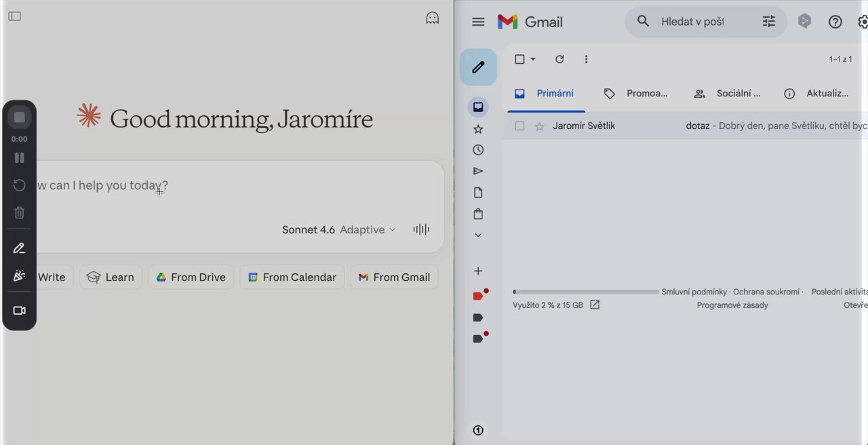Click the hexagon status icon in Gmail header

click(x=804, y=22)
